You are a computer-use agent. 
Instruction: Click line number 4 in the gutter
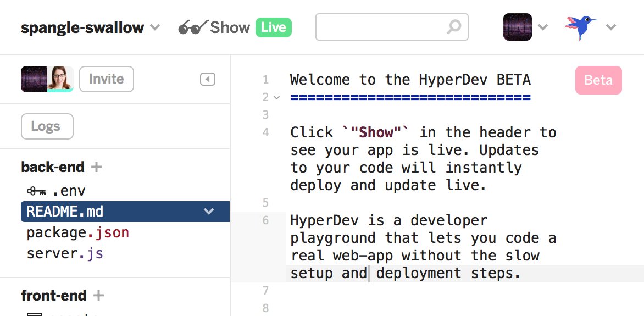(266, 132)
